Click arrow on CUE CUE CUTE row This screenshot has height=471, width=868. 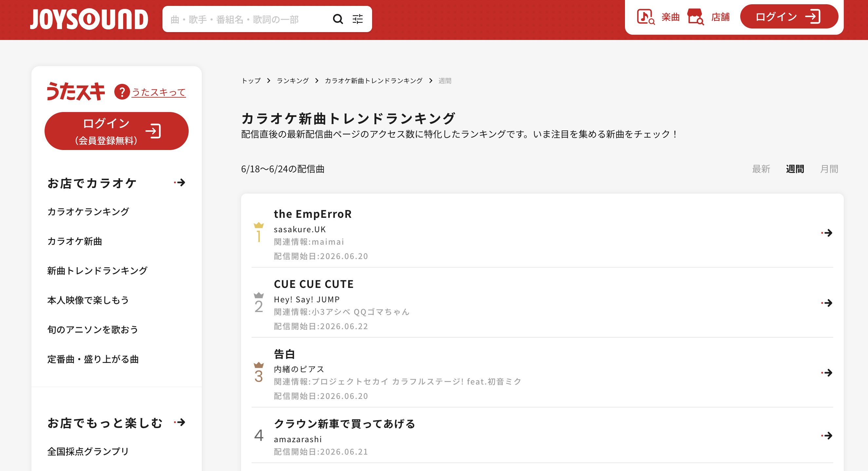click(x=826, y=303)
